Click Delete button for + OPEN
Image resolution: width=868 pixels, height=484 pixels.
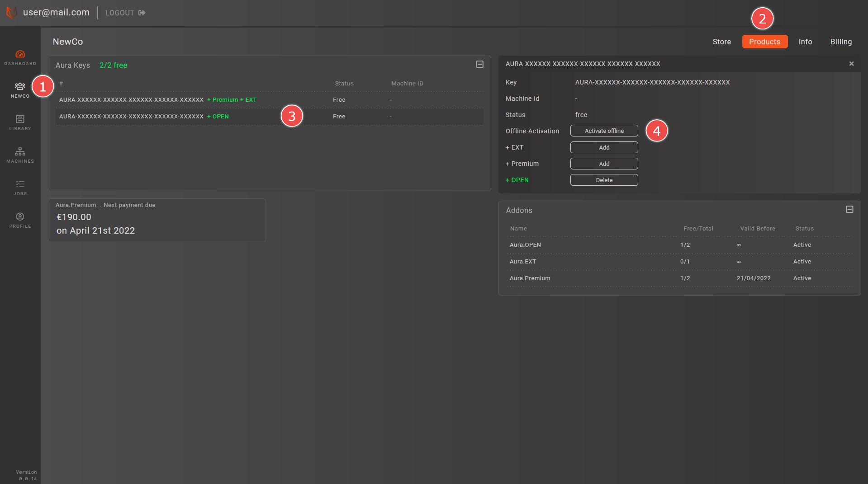pyautogui.click(x=604, y=180)
